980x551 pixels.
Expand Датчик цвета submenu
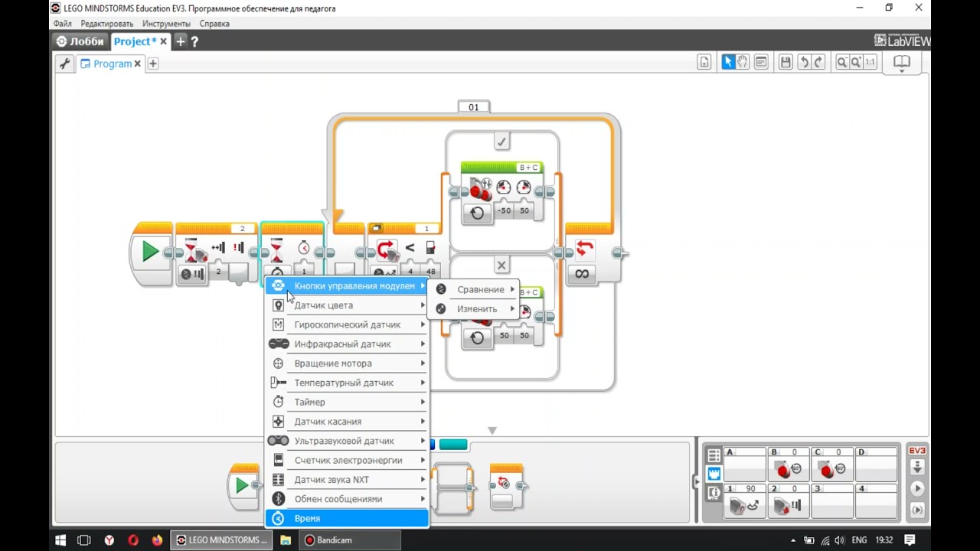pyautogui.click(x=347, y=305)
